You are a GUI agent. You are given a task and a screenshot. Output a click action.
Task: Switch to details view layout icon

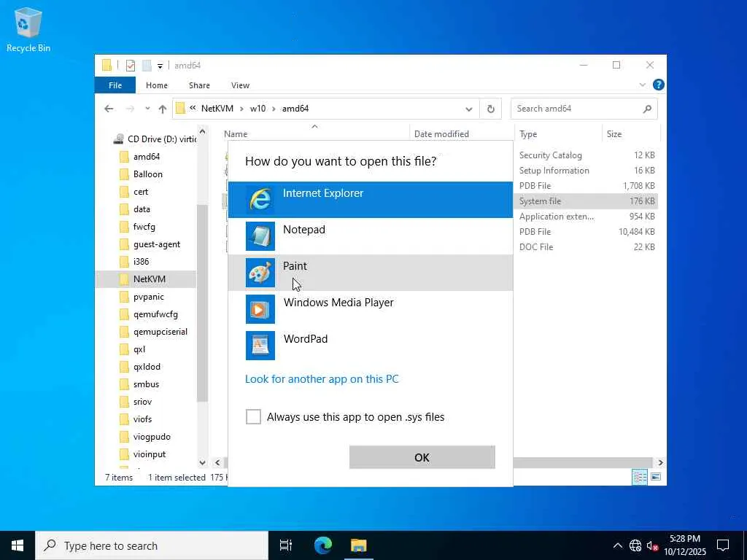click(x=639, y=477)
